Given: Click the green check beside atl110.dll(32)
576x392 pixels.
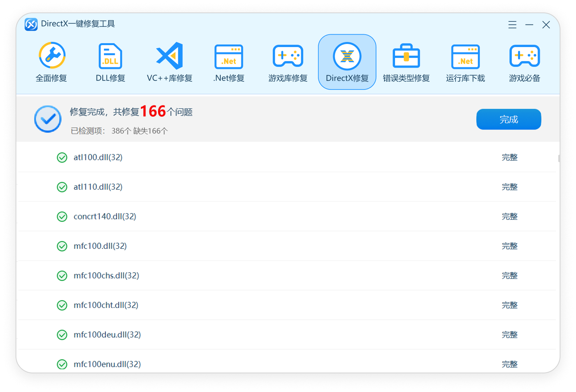Looking at the screenshot, I should pos(62,187).
